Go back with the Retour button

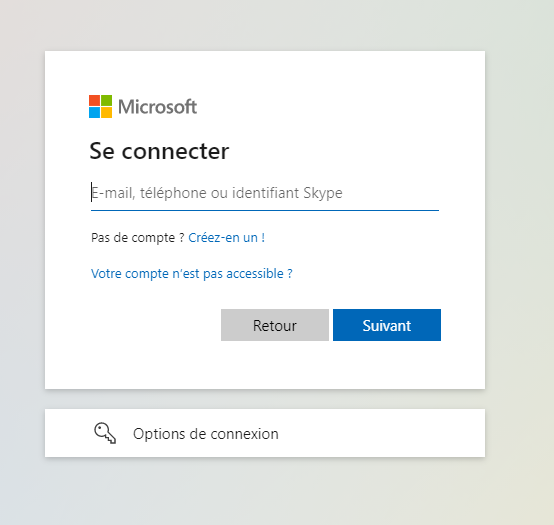point(275,325)
